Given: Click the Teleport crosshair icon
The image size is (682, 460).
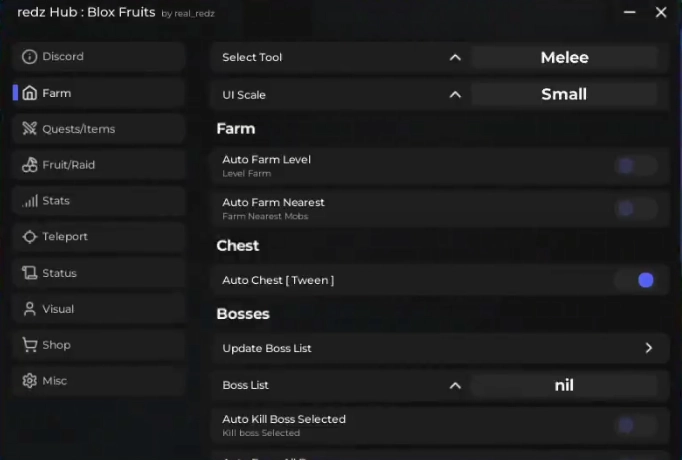Looking at the screenshot, I should 29,237.
